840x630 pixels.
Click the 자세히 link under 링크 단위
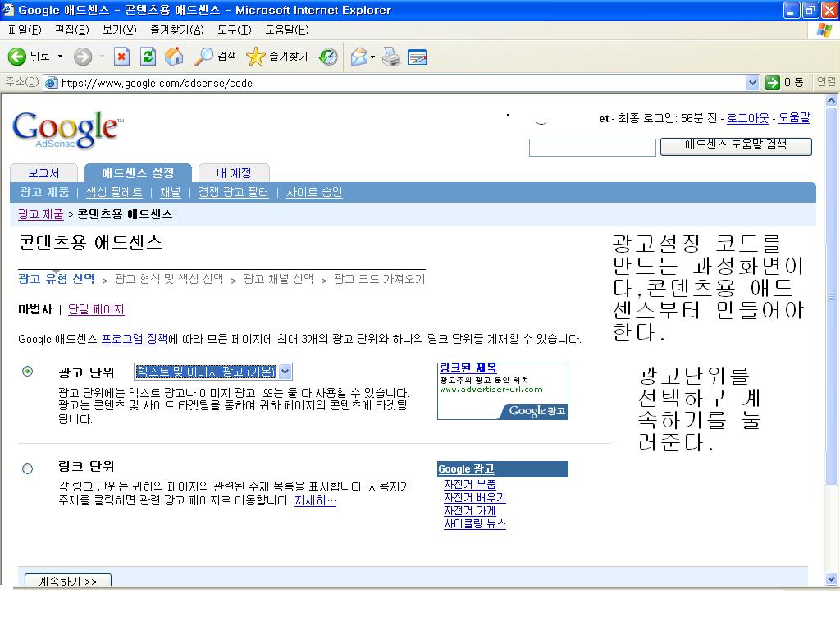click(x=315, y=500)
